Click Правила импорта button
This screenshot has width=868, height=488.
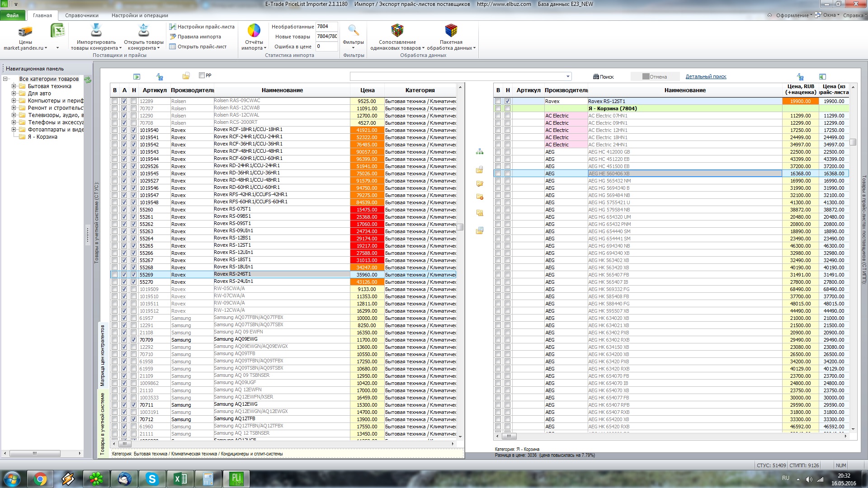click(x=195, y=37)
